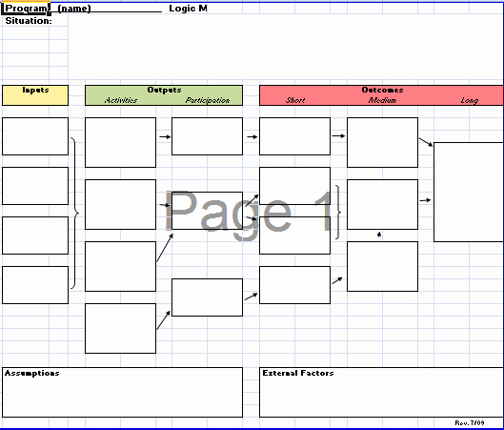Select the topmost Medium outcomes box
504x430 pixels.
pyautogui.click(x=382, y=142)
